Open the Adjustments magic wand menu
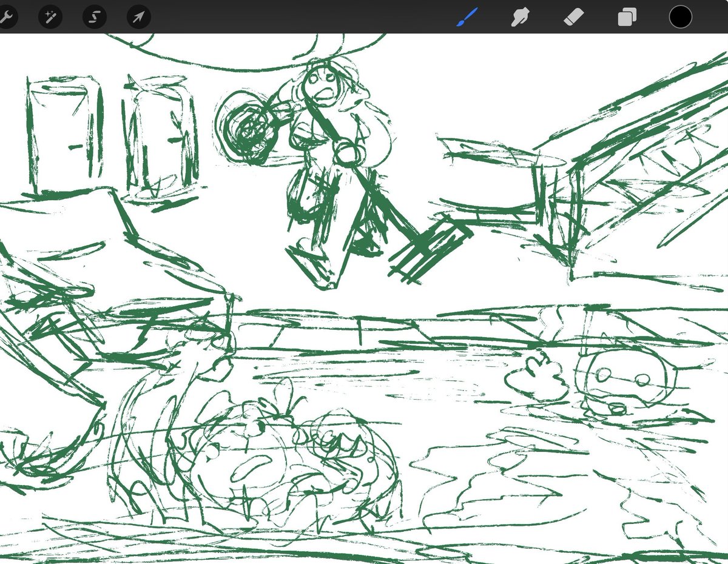Screen dimensions: 728x564 tap(50, 16)
